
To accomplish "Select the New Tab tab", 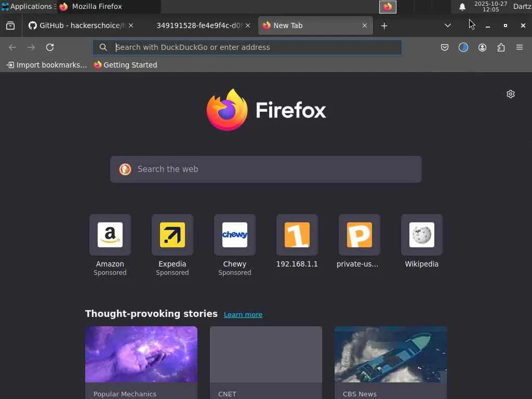I will point(315,25).
